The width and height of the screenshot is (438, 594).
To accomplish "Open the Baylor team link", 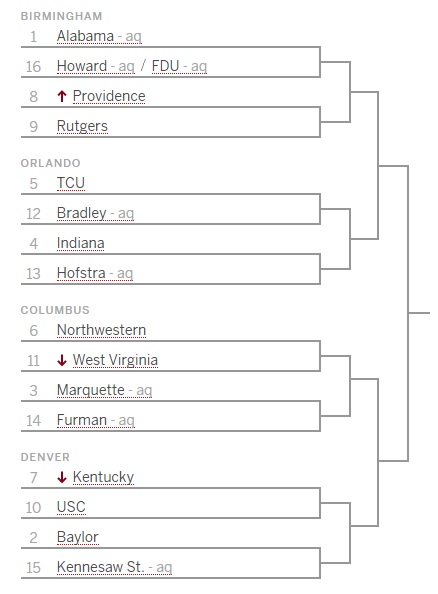I will [x=78, y=537].
